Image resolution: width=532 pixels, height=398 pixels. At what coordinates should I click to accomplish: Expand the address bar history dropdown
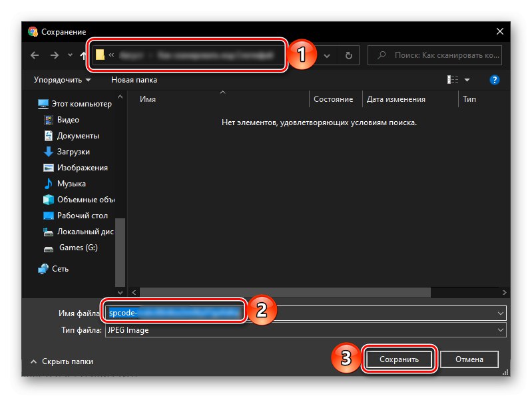327,56
